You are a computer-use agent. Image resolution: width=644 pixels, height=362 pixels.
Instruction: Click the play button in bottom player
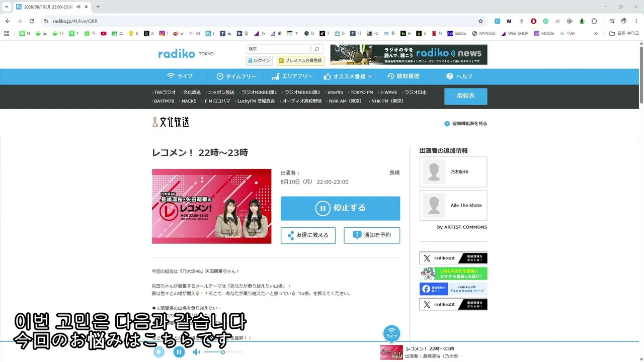pos(159,352)
